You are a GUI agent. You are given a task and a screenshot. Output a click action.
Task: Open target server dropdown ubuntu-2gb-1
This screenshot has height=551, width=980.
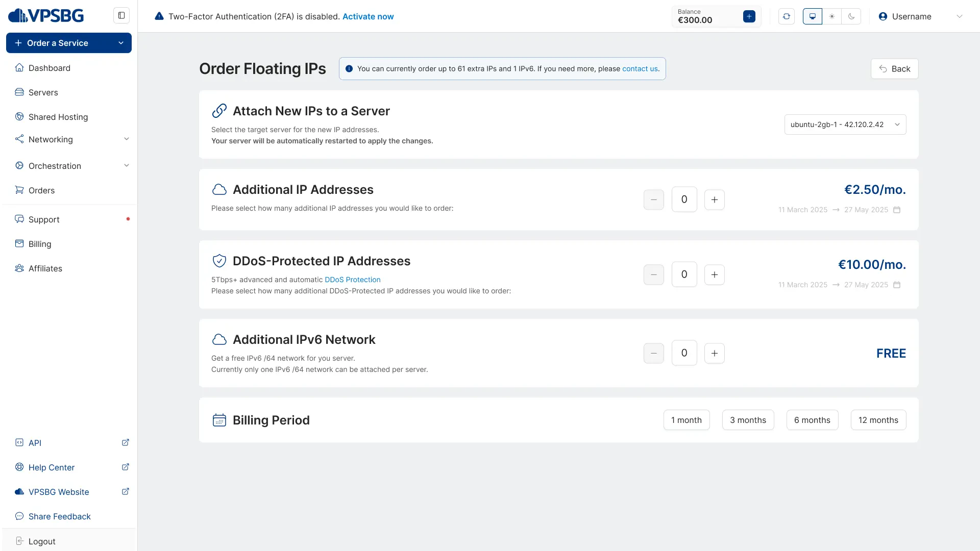pos(845,124)
